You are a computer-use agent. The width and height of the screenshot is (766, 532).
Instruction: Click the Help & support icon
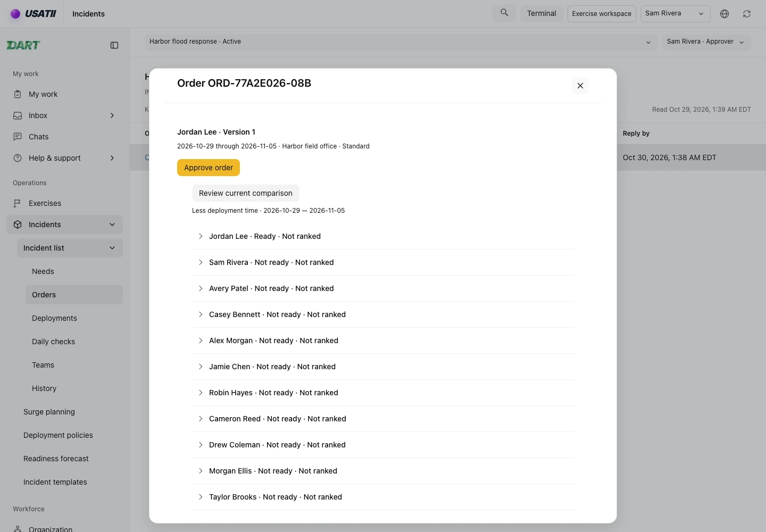click(x=18, y=158)
